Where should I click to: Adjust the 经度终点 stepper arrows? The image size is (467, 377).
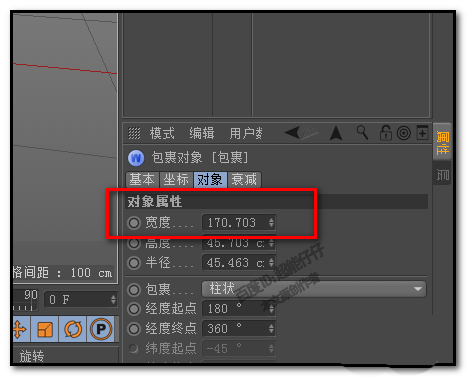[271, 329]
